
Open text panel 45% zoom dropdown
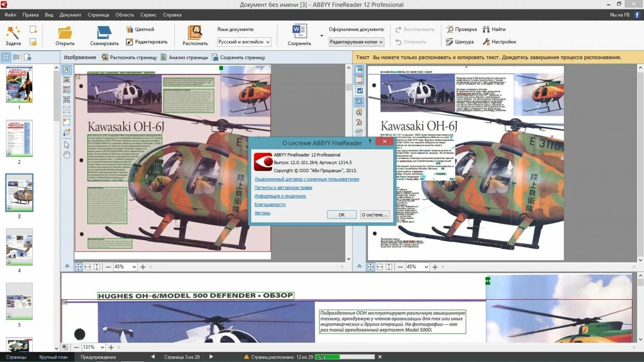coord(417,267)
